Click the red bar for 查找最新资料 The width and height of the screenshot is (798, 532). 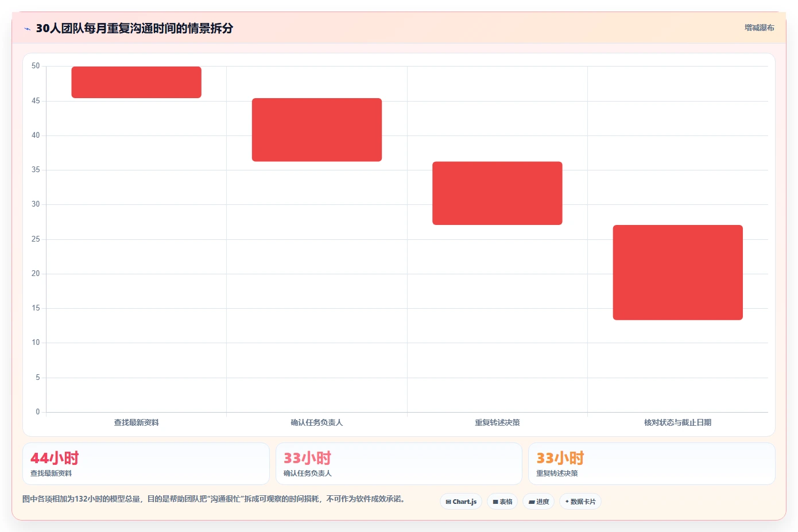(137, 82)
